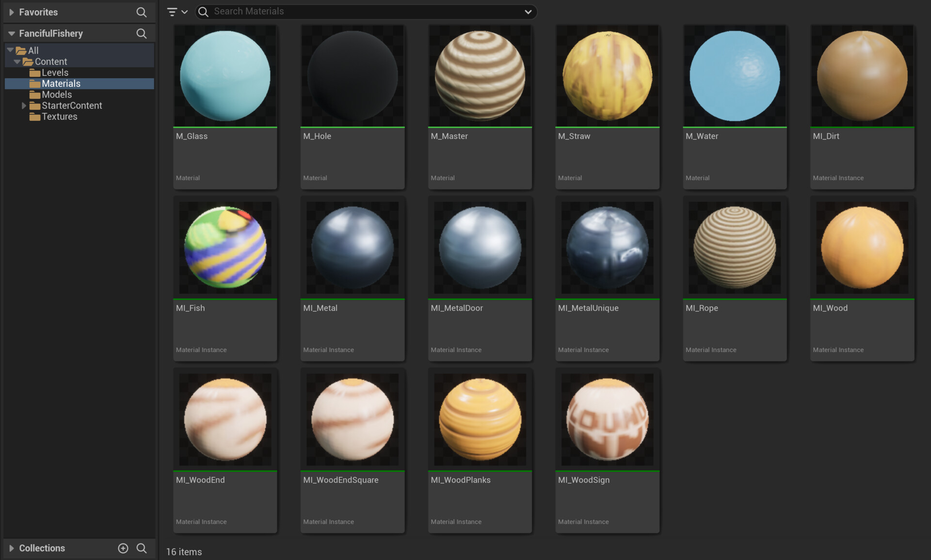Expand the Favorites section

[11, 12]
